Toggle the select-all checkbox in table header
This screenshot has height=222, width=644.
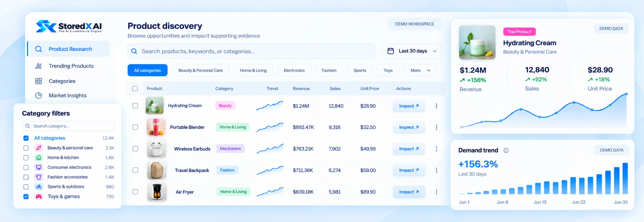click(x=135, y=89)
